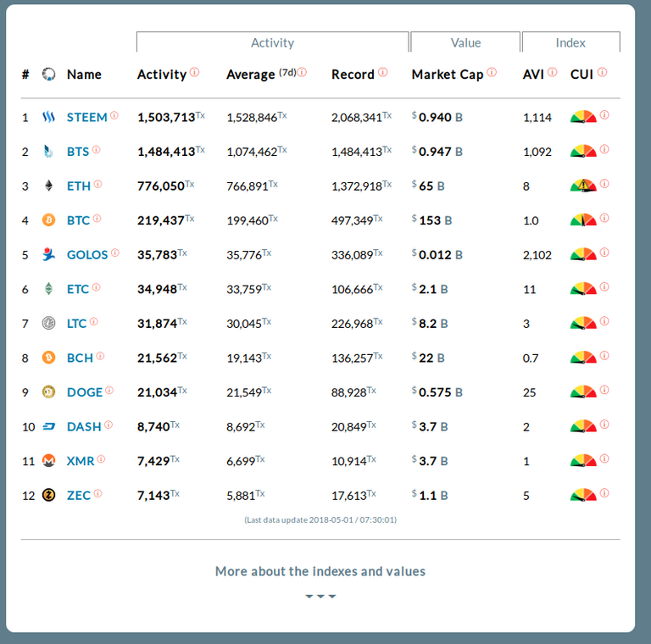651x644 pixels.
Task: Open the DOGE coin link
Action: pos(85,392)
